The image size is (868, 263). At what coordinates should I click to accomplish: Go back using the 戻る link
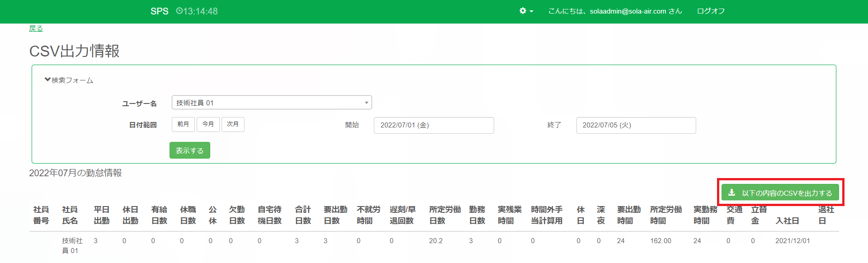36,28
